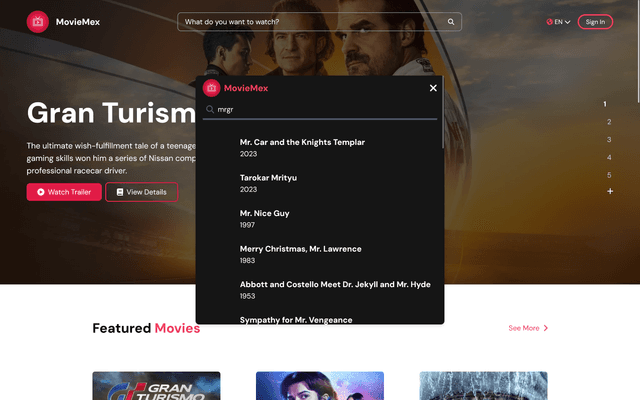The height and width of the screenshot is (400, 640).
Task: Click the header search field
Action: point(319,22)
